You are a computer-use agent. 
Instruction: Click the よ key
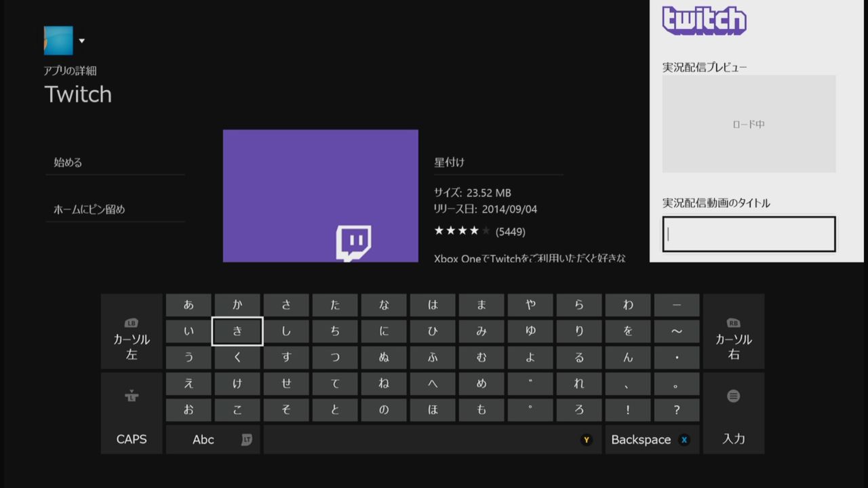530,357
